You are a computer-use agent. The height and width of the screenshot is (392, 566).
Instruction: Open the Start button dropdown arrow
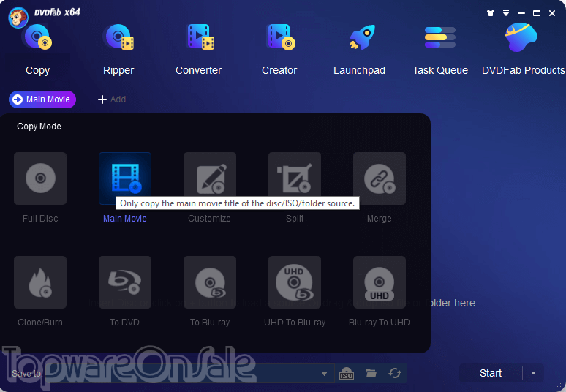(533, 373)
